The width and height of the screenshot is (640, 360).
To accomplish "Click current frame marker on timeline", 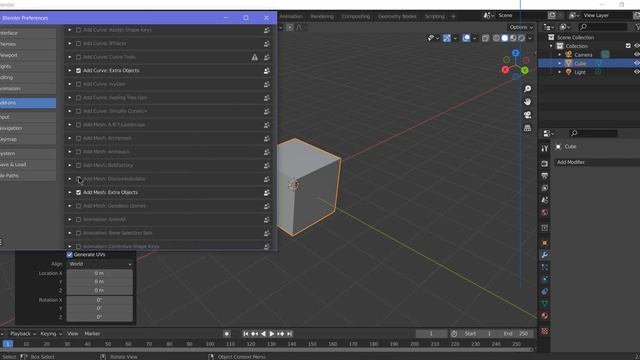I will [x=8, y=344].
